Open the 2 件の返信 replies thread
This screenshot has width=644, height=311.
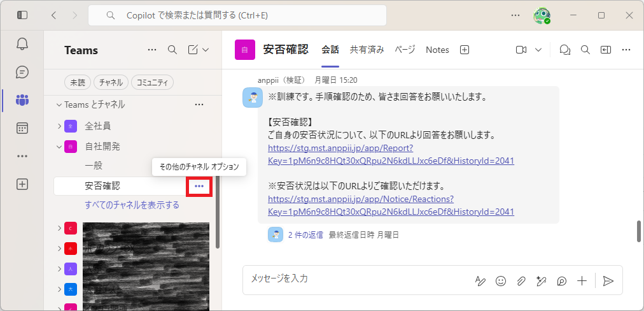[x=305, y=235]
